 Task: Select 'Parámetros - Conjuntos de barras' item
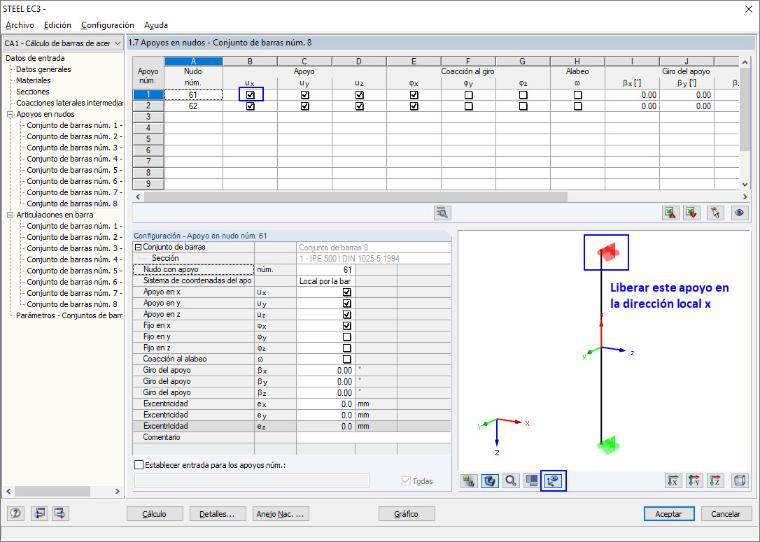coord(69,316)
